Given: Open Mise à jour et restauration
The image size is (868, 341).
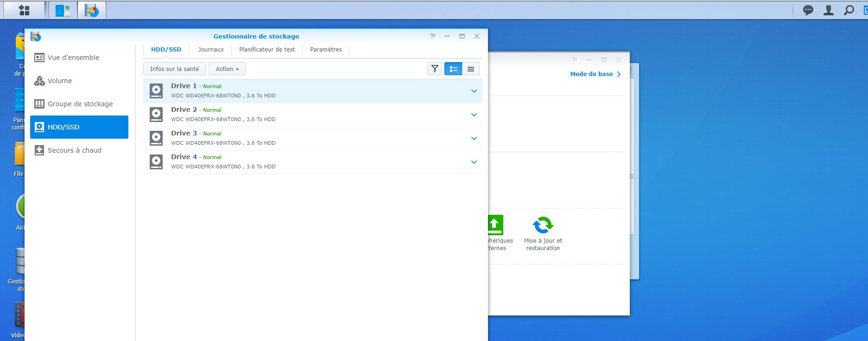Looking at the screenshot, I should (x=543, y=234).
